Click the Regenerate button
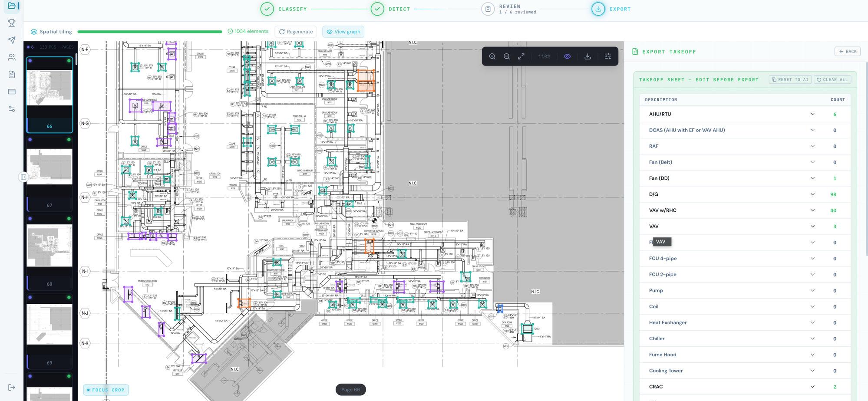The height and width of the screenshot is (401, 868). click(x=295, y=32)
